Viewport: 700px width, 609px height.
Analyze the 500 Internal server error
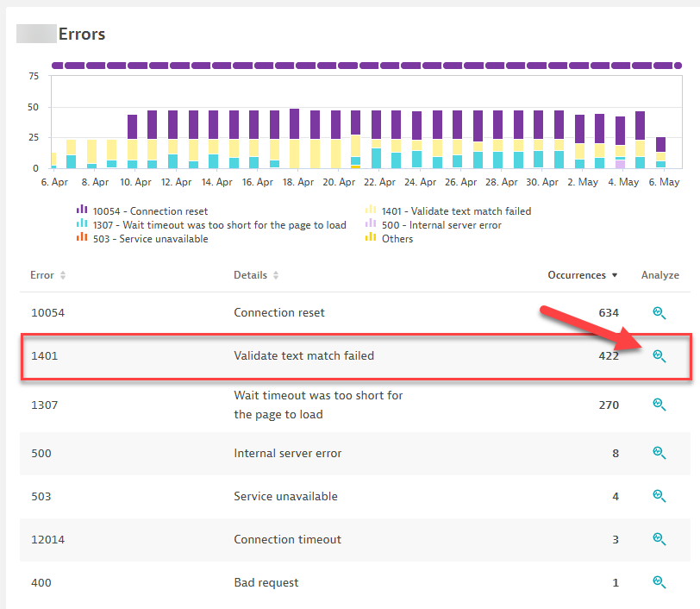659,453
